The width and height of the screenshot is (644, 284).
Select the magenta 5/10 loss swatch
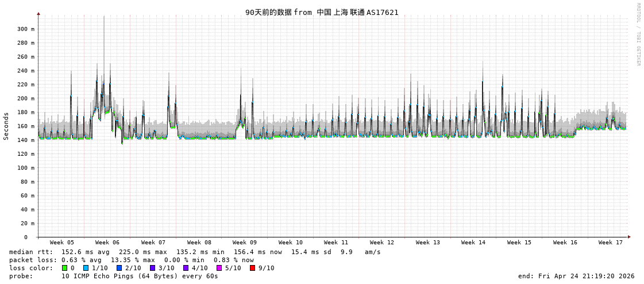coord(219,268)
